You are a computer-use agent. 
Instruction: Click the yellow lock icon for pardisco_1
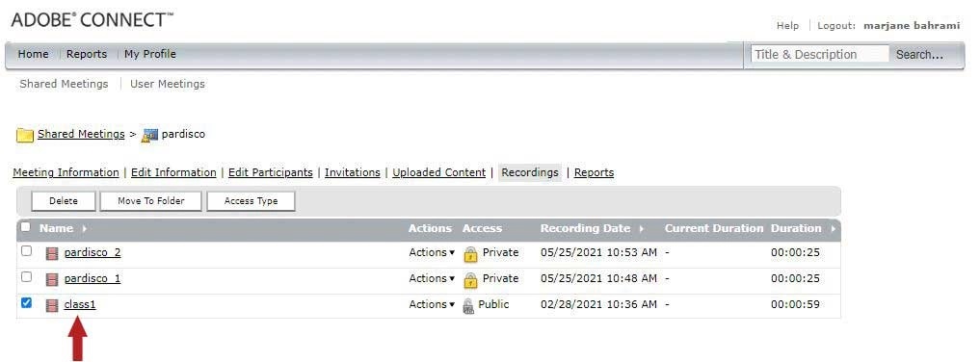(470, 279)
